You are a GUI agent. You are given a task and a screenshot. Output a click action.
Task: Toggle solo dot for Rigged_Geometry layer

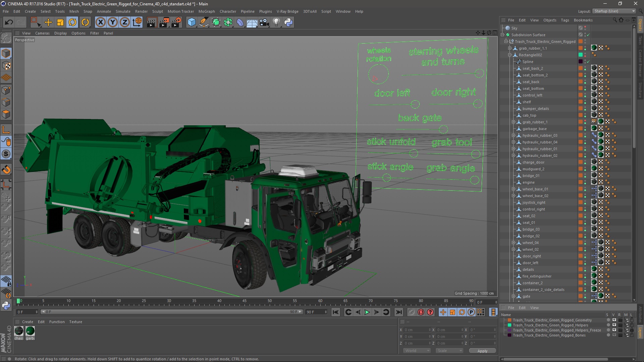tap(608, 320)
